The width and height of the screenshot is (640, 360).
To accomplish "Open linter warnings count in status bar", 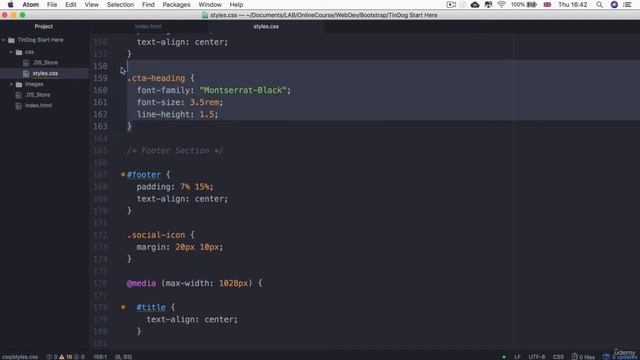I will coord(66,357).
